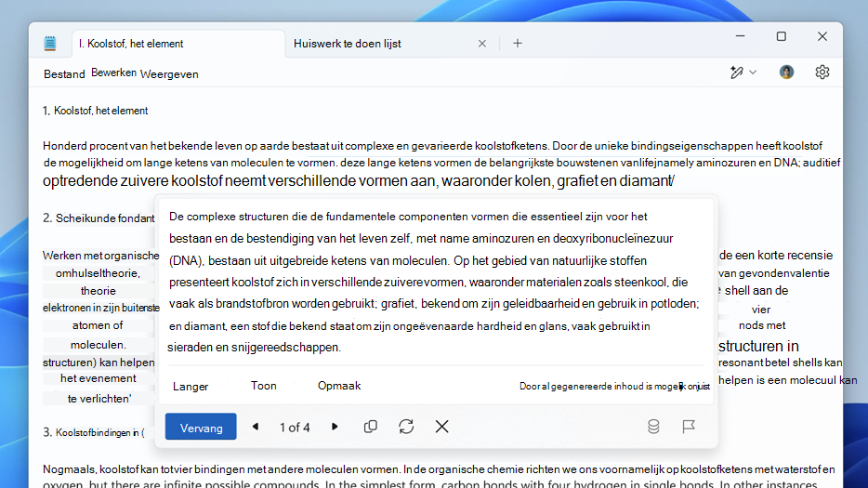Image resolution: width=868 pixels, height=488 pixels.
Task: Click the AI credits coins icon
Action: point(653,427)
